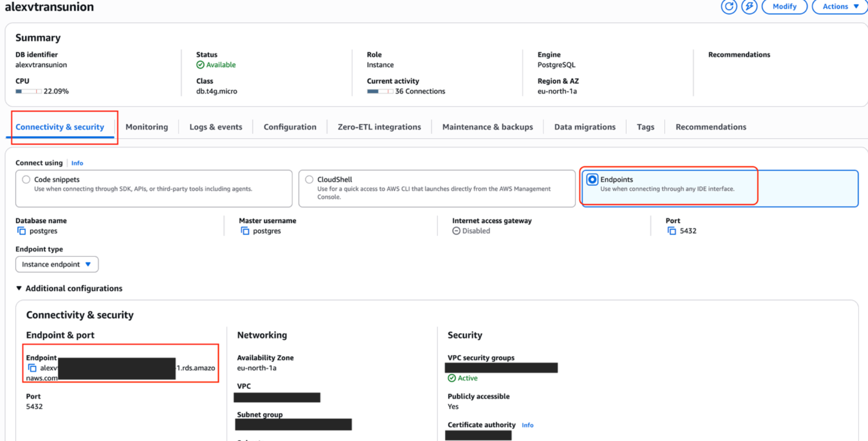868x441 pixels.
Task: Open the Actions dropdown menu
Action: [840, 7]
